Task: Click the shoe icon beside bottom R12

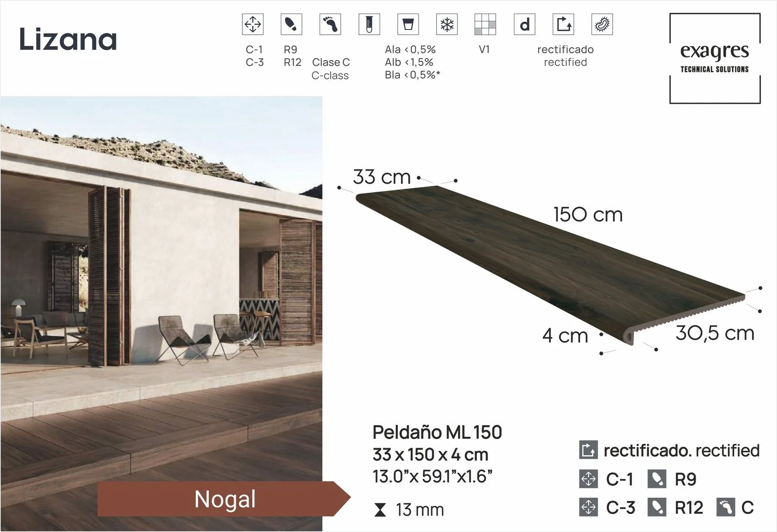Action: [x=657, y=507]
